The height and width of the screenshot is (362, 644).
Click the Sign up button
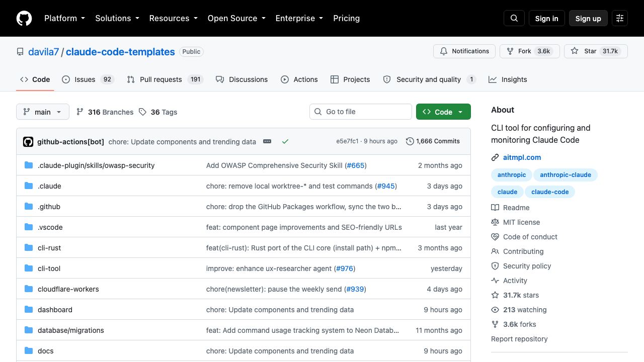click(588, 18)
